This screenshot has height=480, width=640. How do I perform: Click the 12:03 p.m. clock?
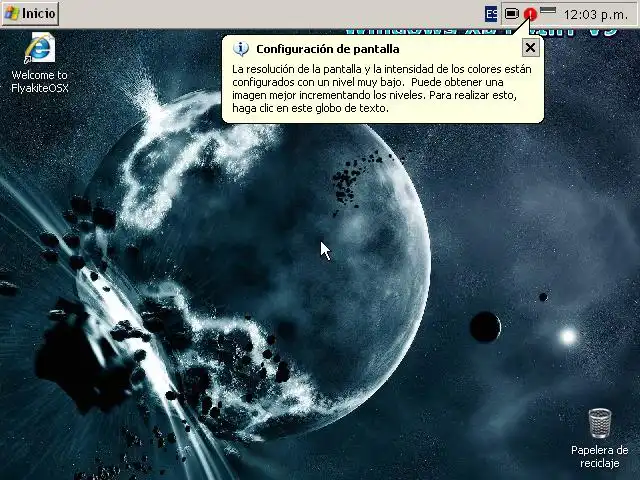(596, 15)
